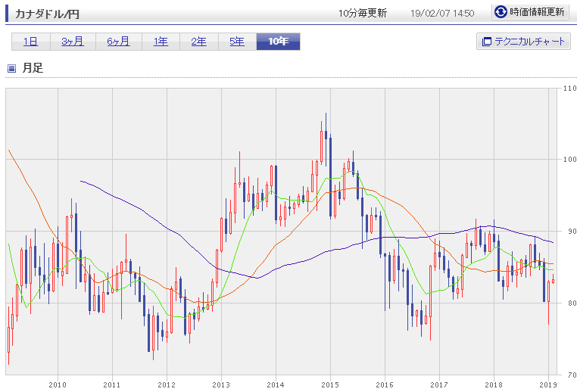577x392 pixels.
Task: Click the 2015 year label on x-axis
Action: [329, 384]
